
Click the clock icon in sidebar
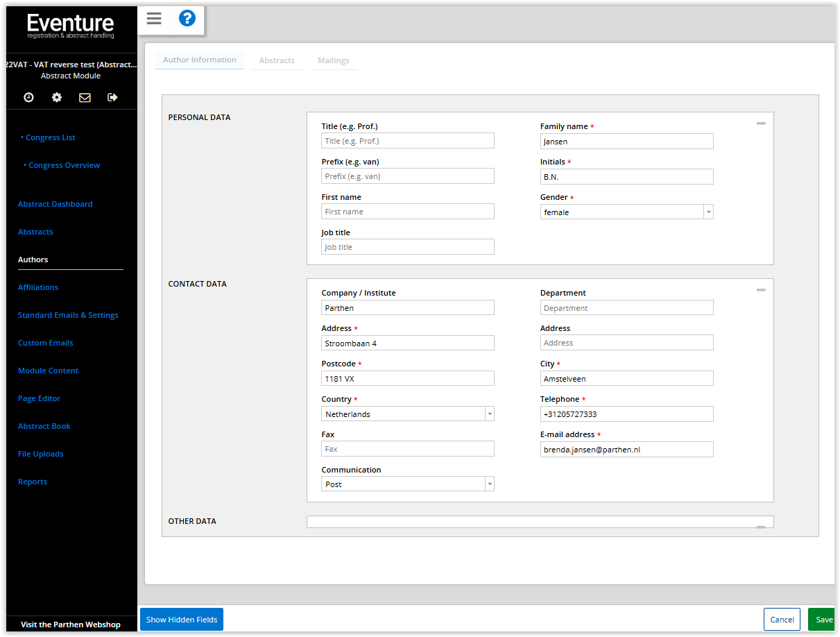click(28, 98)
